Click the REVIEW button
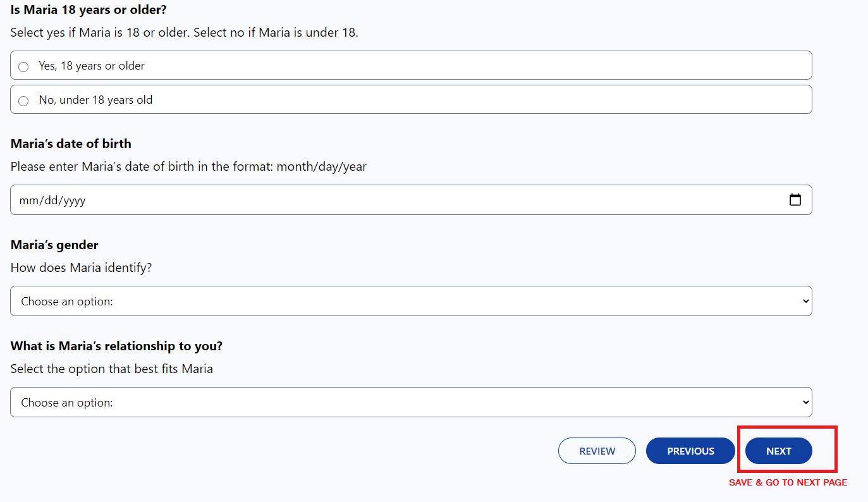Screen dimensions: 868x502 pos(597,451)
